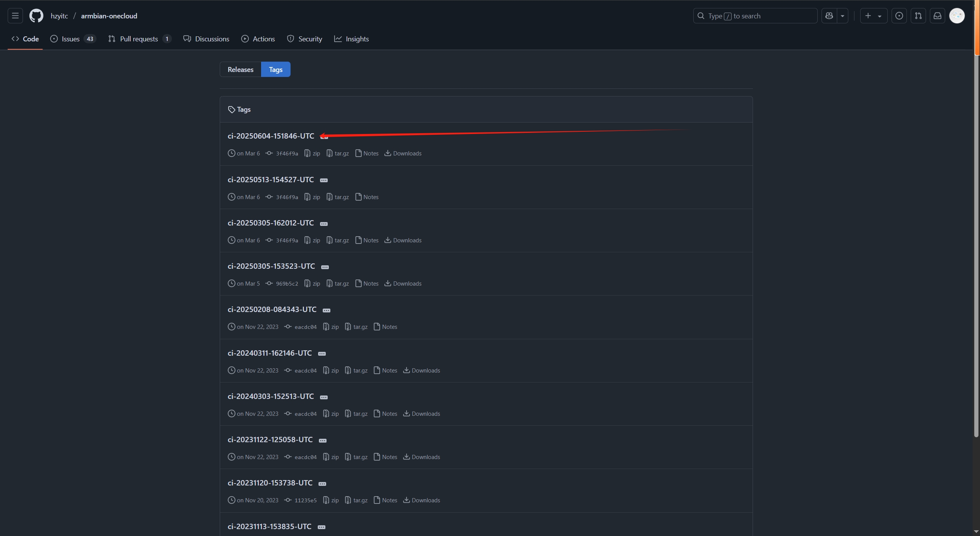Switch to the Issues tab
This screenshot has width=980, height=536.
tap(73, 39)
